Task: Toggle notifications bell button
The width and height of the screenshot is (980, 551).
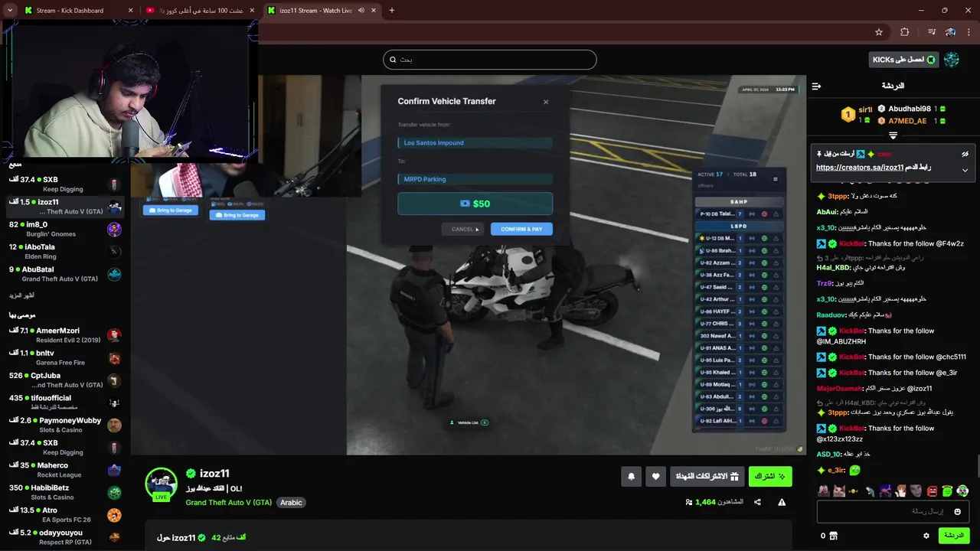Action: click(x=631, y=476)
